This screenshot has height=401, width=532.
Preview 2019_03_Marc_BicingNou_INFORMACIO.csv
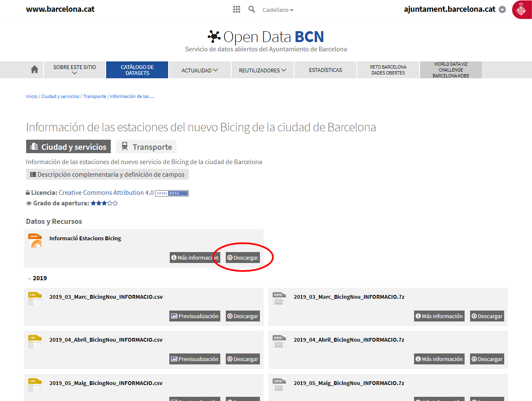click(195, 316)
